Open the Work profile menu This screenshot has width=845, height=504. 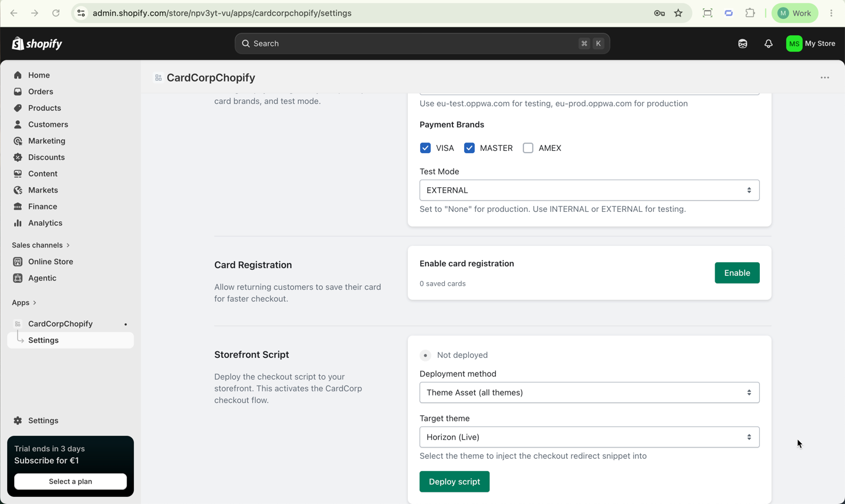(795, 13)
